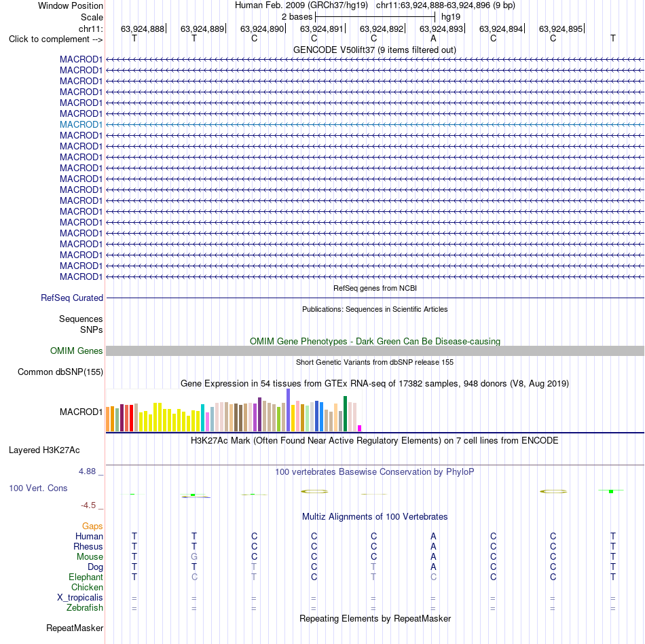This screenshot has height=644, width=645.
Task: Click the MACROD1 label beside the GTEx bar chart
Action: tap(81, 412)
